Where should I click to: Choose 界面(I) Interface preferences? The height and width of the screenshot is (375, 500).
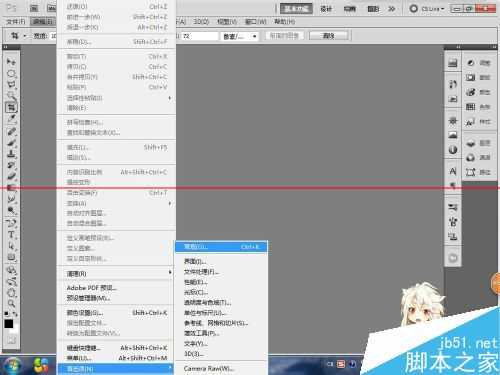(221, 261)
